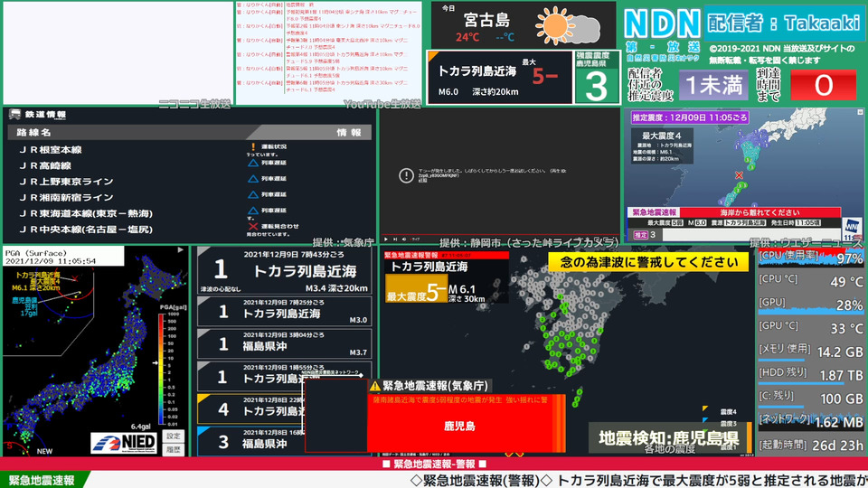
Task: Click the yellow warning triangle beside 緊急地震速報(気象庁)
Action: click(x=374, y=386)
